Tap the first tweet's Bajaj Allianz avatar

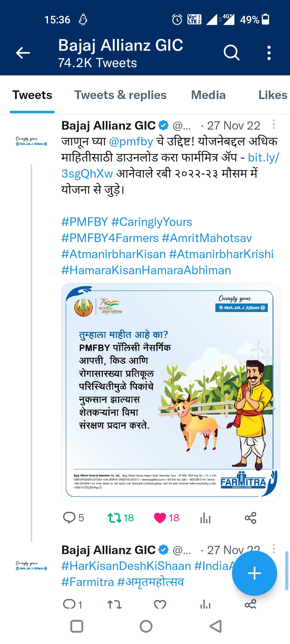(x=31, y=141)
